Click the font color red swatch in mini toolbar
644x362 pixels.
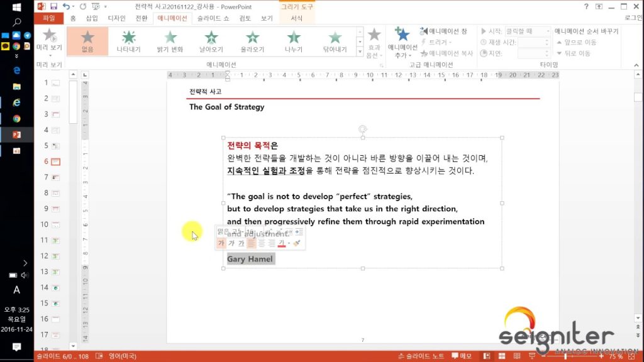click(281, 243)
